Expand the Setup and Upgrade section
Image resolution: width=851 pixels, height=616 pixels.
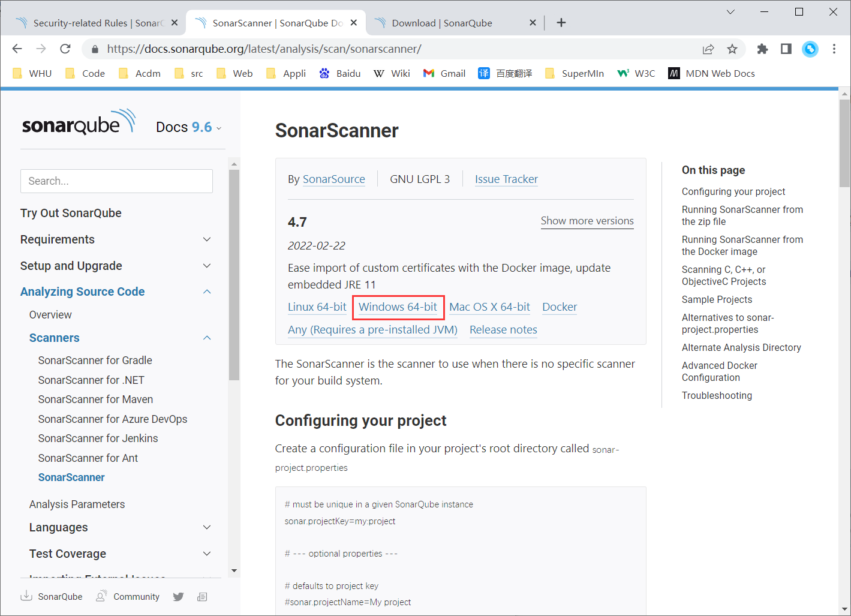116,266
